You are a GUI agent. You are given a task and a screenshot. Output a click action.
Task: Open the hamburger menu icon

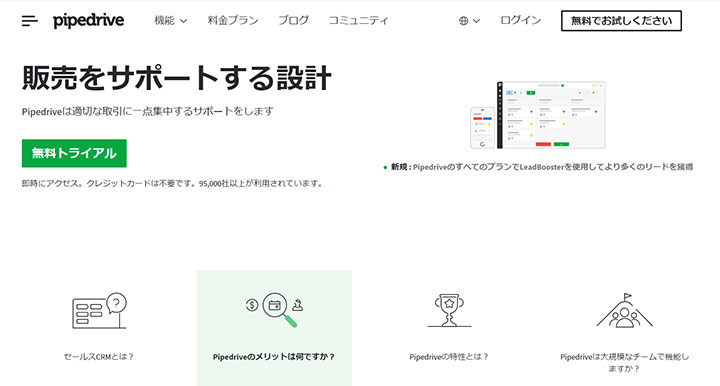29,21
